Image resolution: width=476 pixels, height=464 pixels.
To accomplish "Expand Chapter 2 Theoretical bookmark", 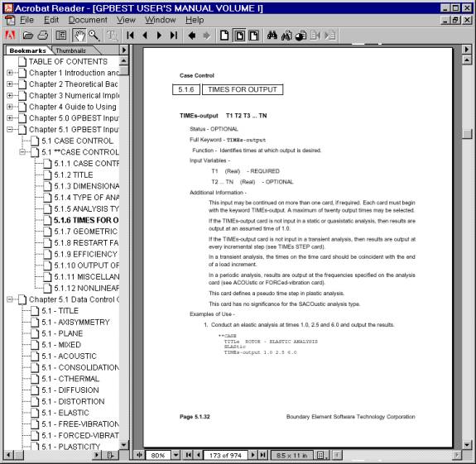I will click(10, 84).
